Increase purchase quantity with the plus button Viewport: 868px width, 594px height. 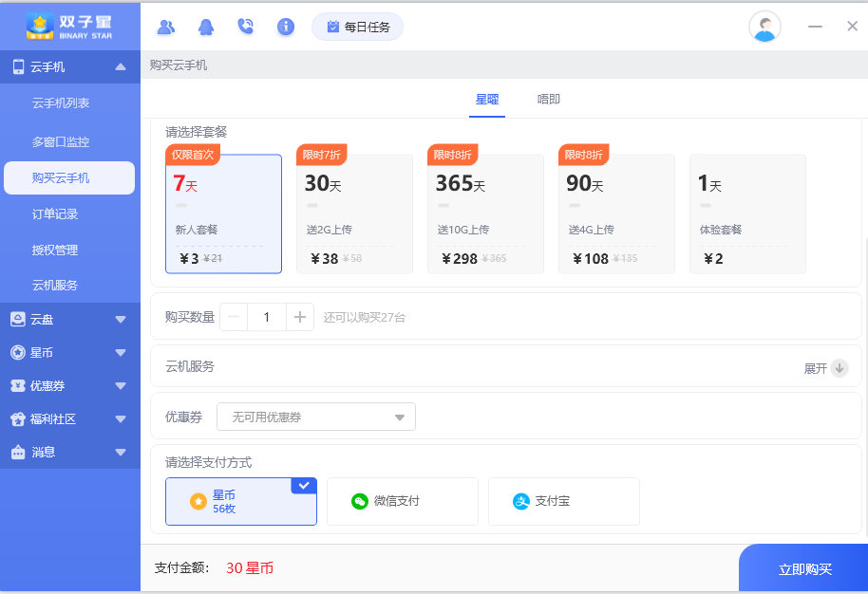(300, 317)
